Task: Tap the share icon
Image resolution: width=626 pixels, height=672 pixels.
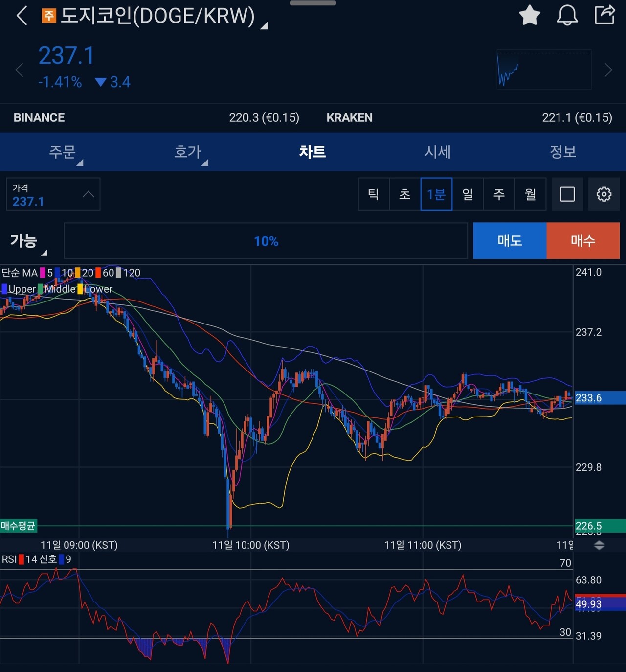Action: 604,15
